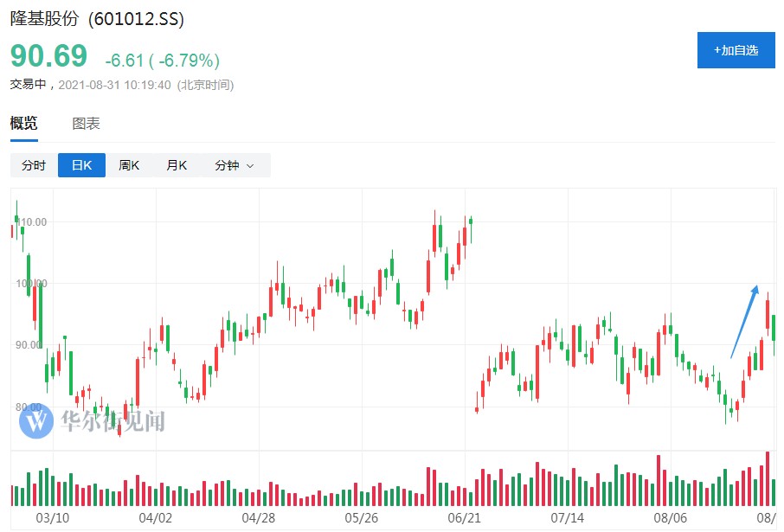Click the -6.79% change percentage
The width and height of the screenshot is (784, 532).
coord(188,61)
